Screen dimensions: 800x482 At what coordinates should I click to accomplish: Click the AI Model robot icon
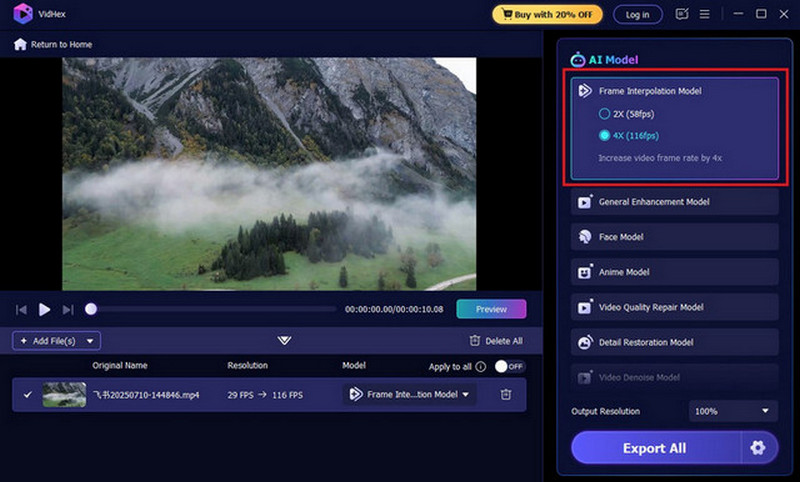[578, 60]
